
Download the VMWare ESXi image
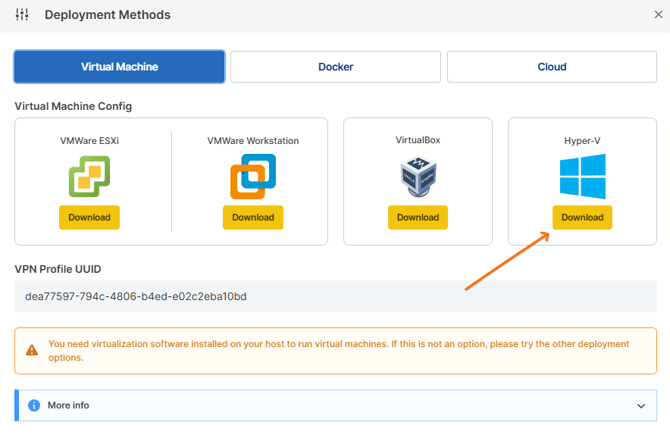pyautogui.click(x=89, y=217)
